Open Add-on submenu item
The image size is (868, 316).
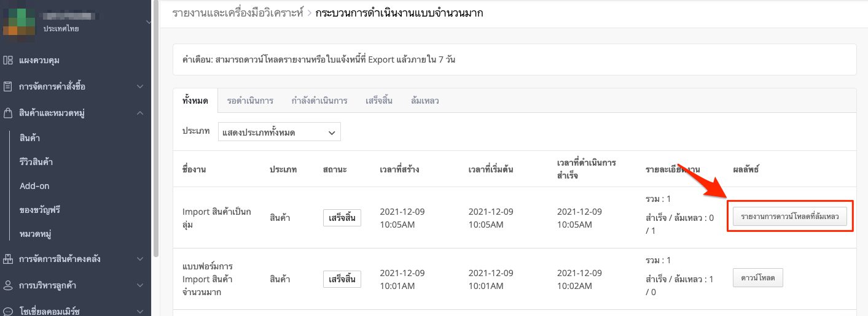[34, 186]
